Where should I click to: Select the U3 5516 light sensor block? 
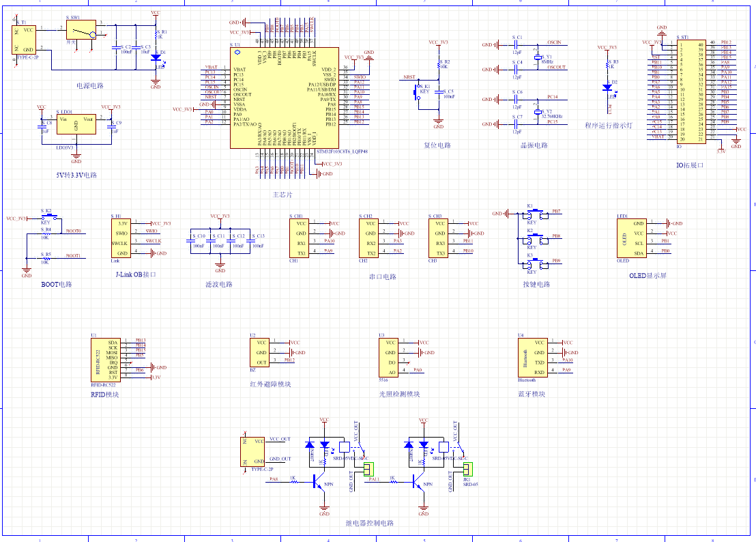(388, 357)
